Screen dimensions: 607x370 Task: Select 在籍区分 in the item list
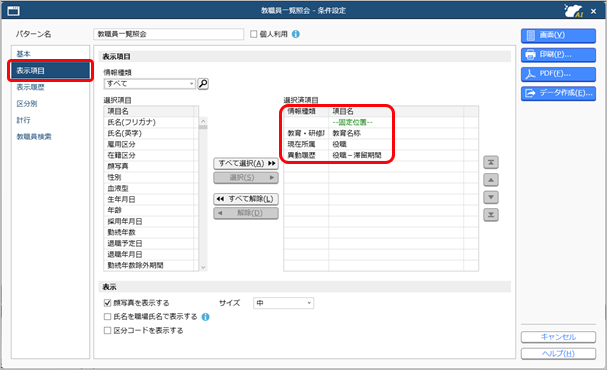click(x=151, y=155)
